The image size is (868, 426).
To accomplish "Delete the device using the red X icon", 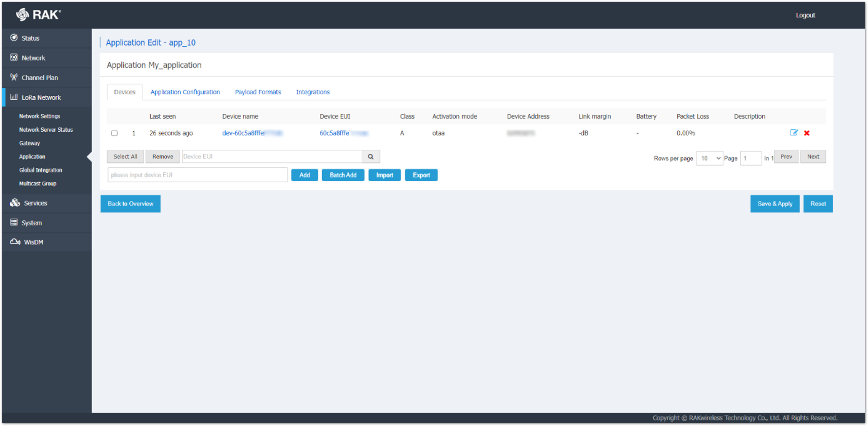I will pos(807,133).
